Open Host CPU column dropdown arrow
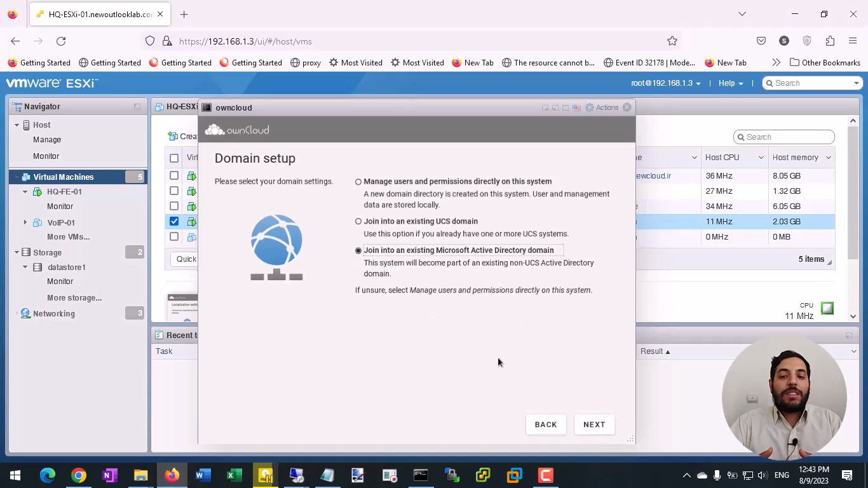The width and height of the screenshot is (868, 488). pos(761,158)
